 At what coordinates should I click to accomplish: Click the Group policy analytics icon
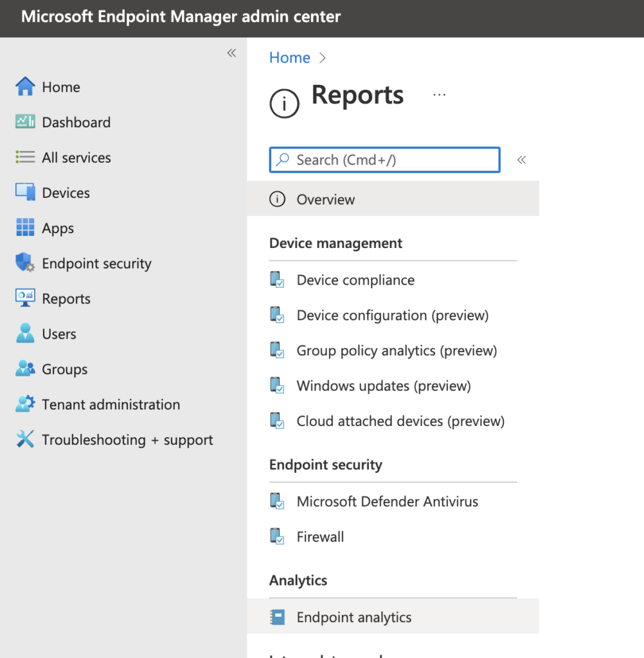coord(277,350)
